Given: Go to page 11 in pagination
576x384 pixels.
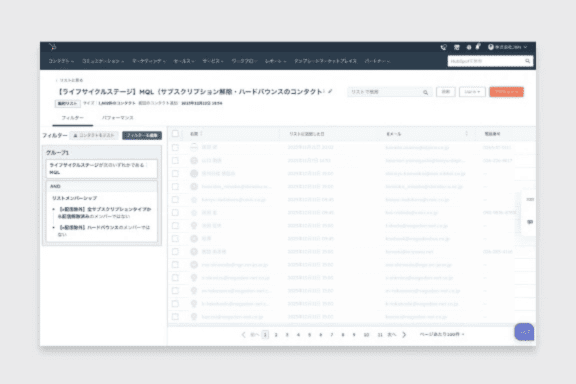Looking at the screenshot, I should [x=380, y=335].
